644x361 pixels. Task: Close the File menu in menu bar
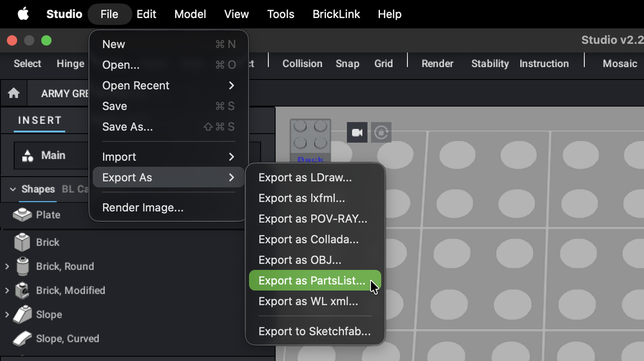click(x=109, y=14)
